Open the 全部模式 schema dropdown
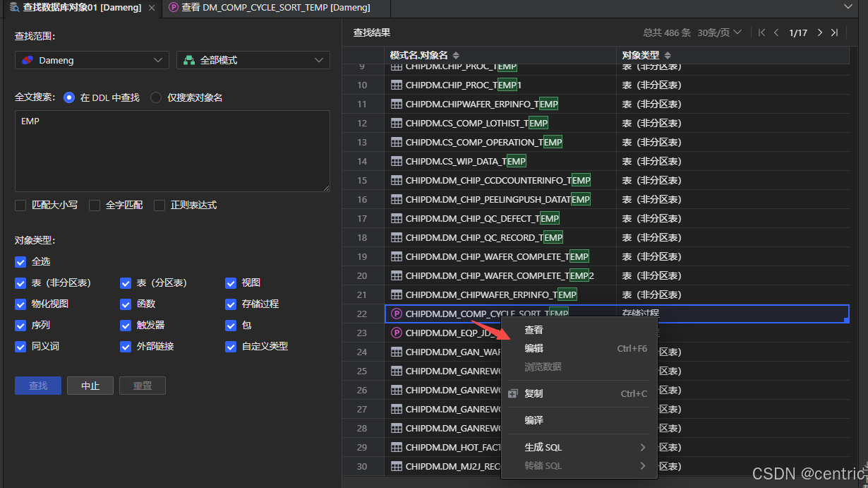The image size is (868, 488). (253, 60)
